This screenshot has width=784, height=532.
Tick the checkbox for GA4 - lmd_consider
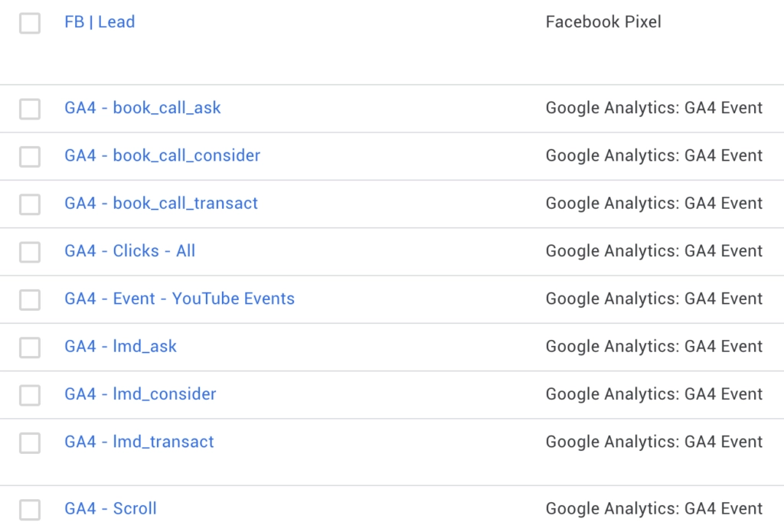(x=29, y=394)
